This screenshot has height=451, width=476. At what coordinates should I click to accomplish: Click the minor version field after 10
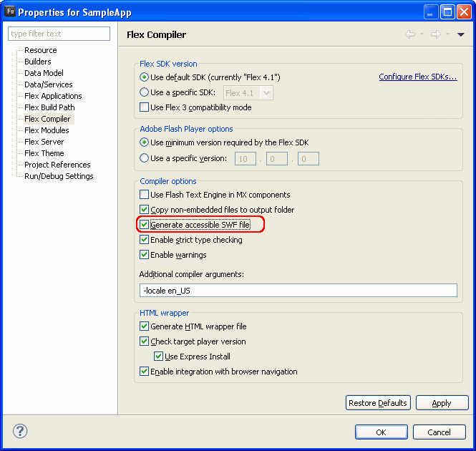(x=277, y=158)
